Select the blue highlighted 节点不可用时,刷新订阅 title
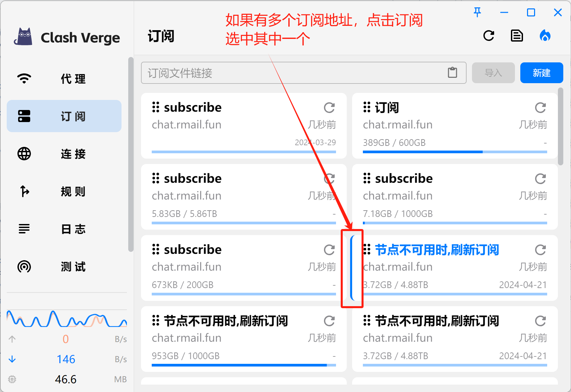The height and width of the screenshot is (392, 571). pyautogui.click(x=437, y=250)
